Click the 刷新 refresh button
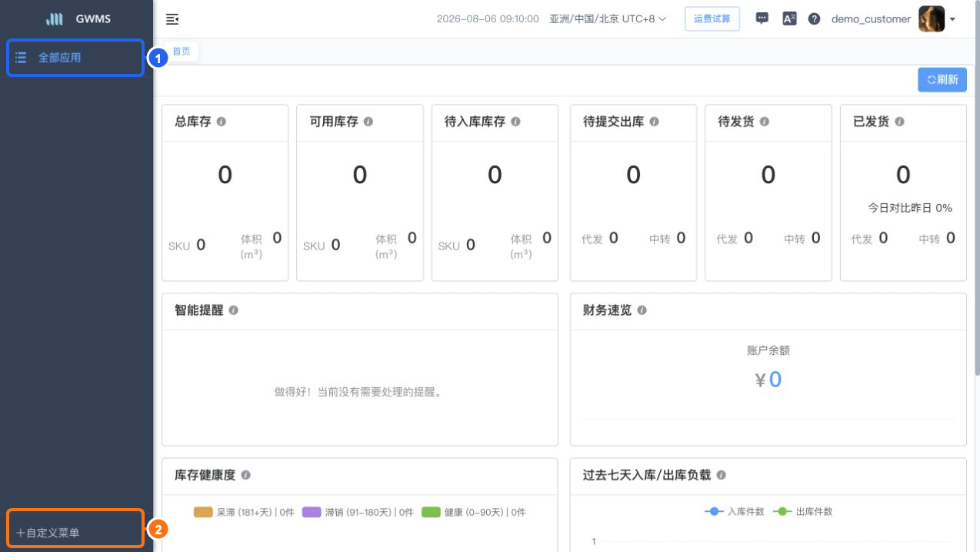The image size is (980, 552). (942, 79)
